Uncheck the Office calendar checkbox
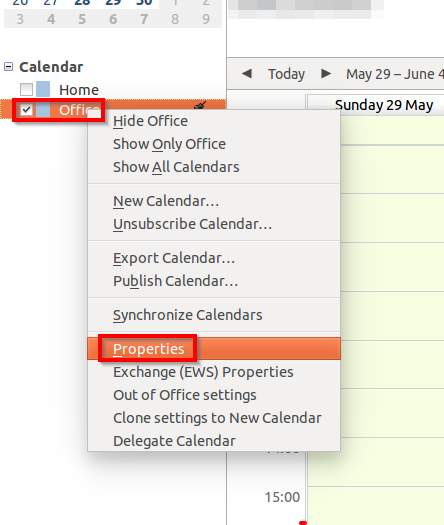 26,110
